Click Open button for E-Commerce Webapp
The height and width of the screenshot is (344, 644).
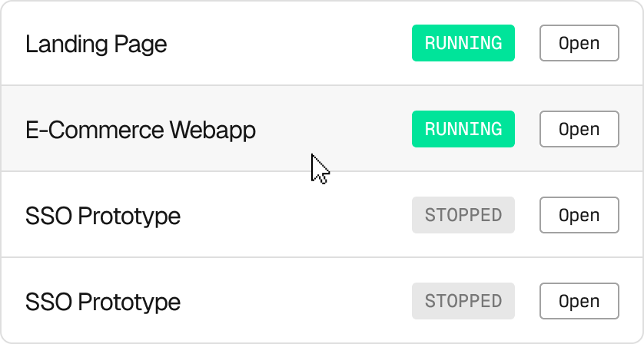pyautogui.click(x=579, y=129)
